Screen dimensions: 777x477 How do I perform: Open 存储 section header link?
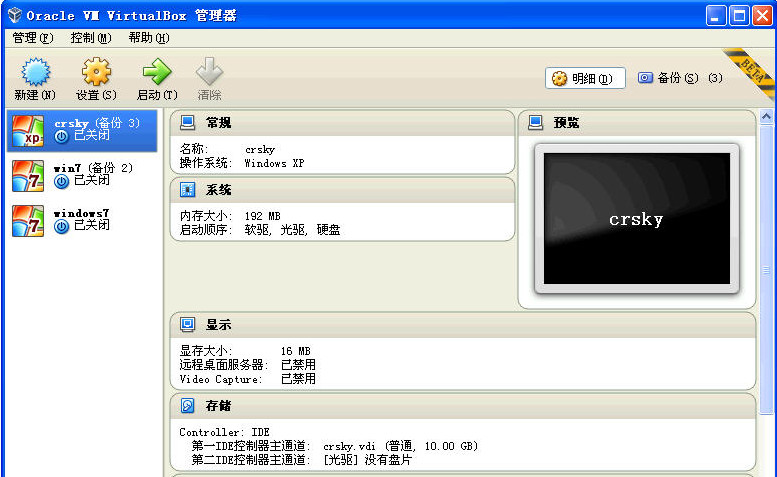(219, 406)
